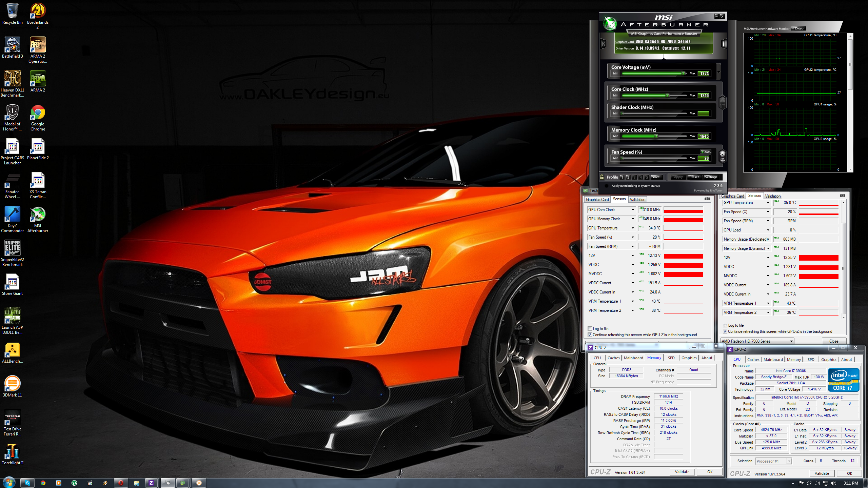Enable Log to file in left GPU-Z
This screenshot has width=868, height=488.
[590, 329]
